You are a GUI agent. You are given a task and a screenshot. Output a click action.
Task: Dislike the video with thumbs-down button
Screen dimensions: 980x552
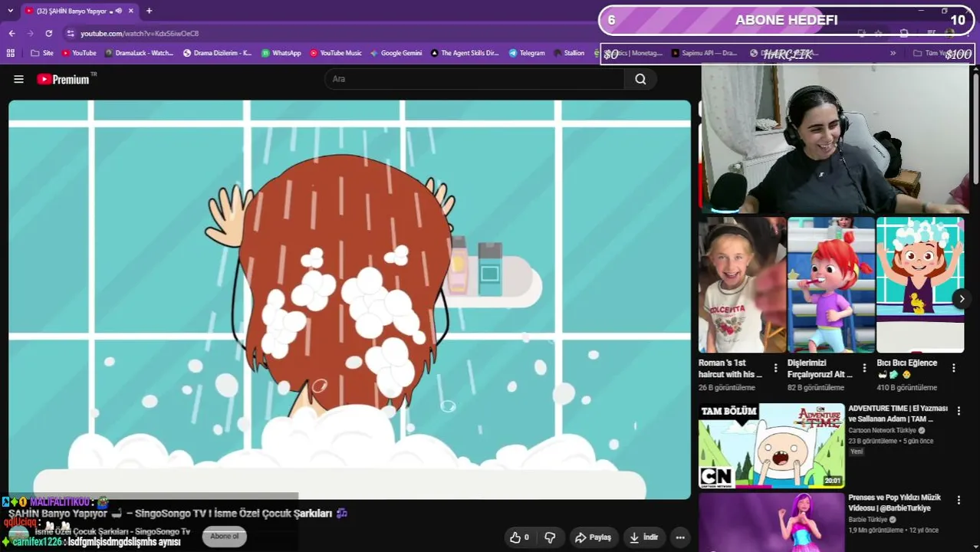click(x=550, y=537)
